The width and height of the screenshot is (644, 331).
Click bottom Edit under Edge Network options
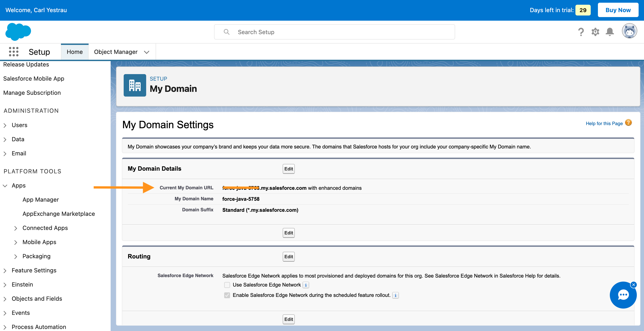(288, 319)
